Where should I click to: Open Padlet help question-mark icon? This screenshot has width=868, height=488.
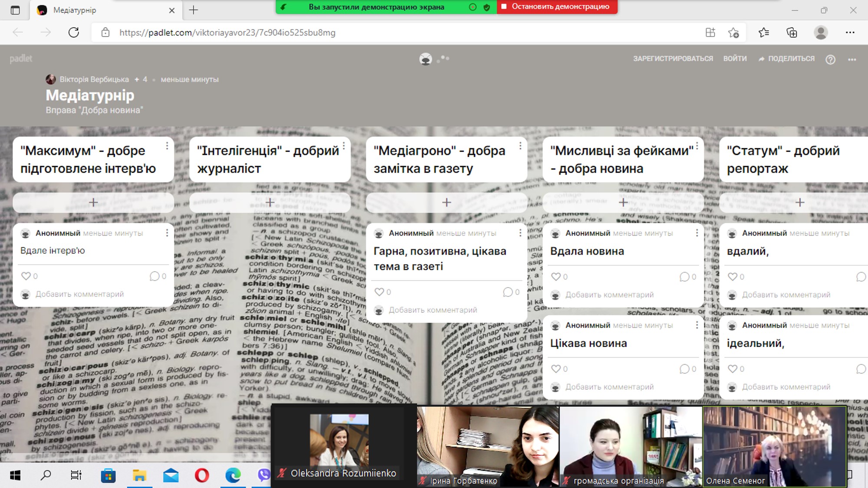click(830, 59)
